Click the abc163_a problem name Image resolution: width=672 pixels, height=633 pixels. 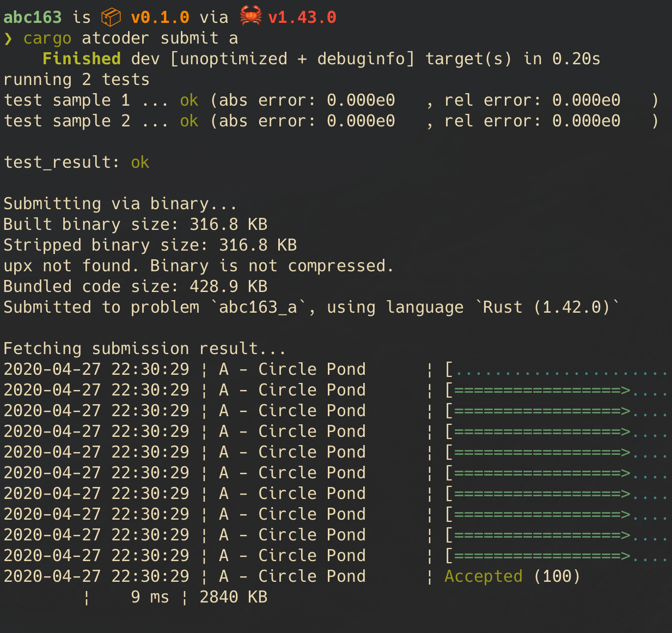(258, 307)
